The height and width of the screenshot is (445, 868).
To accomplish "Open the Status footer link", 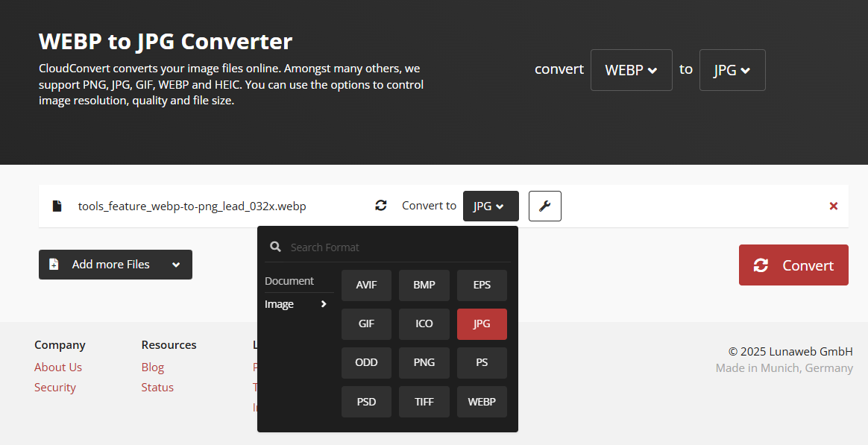I will click(157, 388).
